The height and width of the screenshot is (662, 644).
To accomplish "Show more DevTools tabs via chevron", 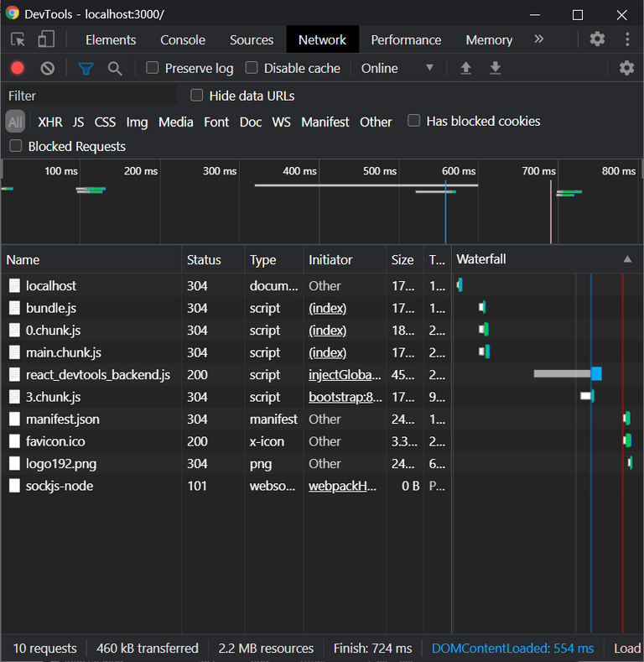I will pos(538,39).
